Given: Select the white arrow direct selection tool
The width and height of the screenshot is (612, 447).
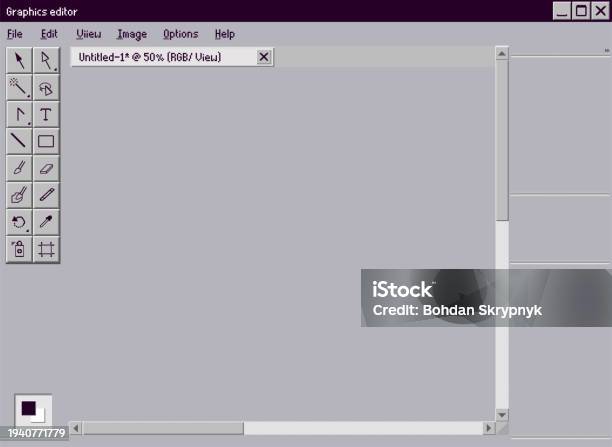Looking at the screenshot, I should pyautogui.click(x=46, y=61).
